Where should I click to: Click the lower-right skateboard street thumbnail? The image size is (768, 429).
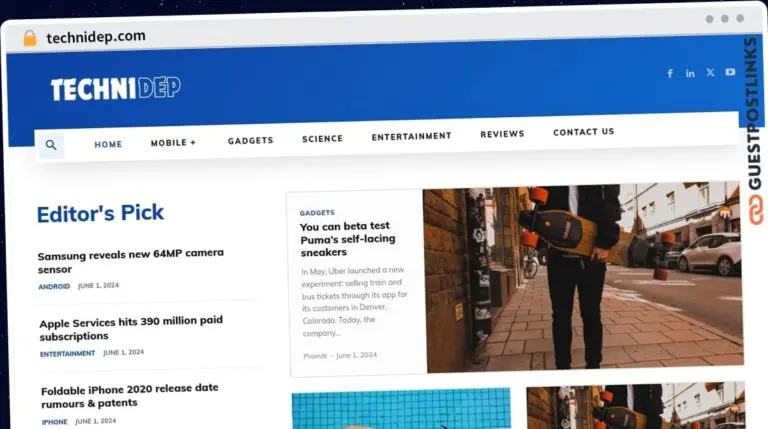click(636, 406)
